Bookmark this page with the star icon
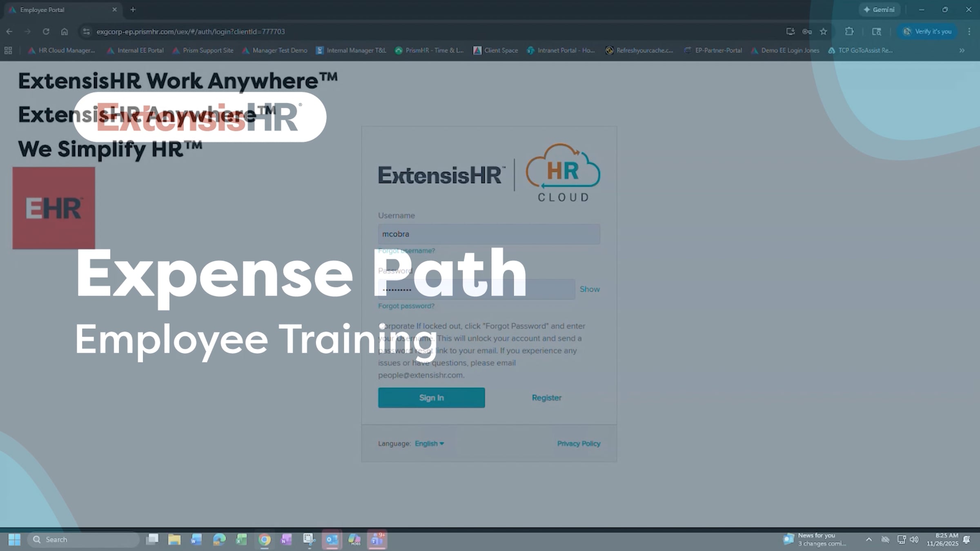The width and height of the screenshot is (980, 551). (x=824, y=31)
